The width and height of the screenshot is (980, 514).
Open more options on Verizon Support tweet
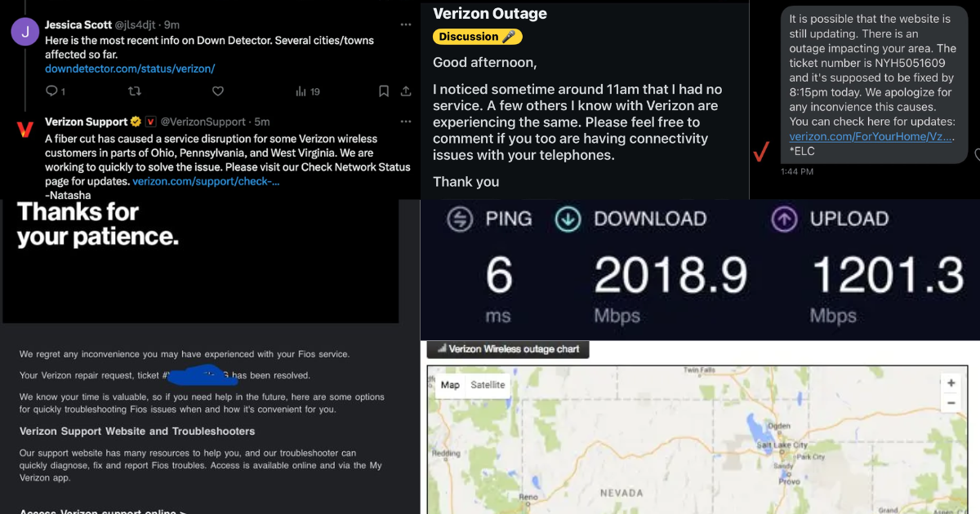[406, 122]
